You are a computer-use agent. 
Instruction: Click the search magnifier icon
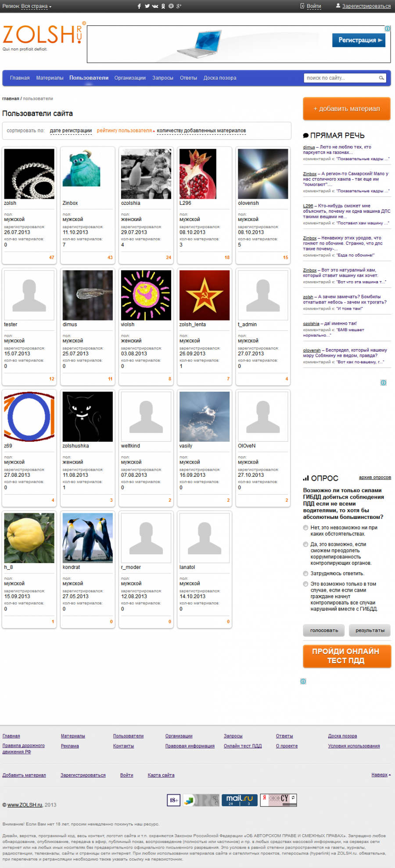pyautogui.click(x=381, y=78)
